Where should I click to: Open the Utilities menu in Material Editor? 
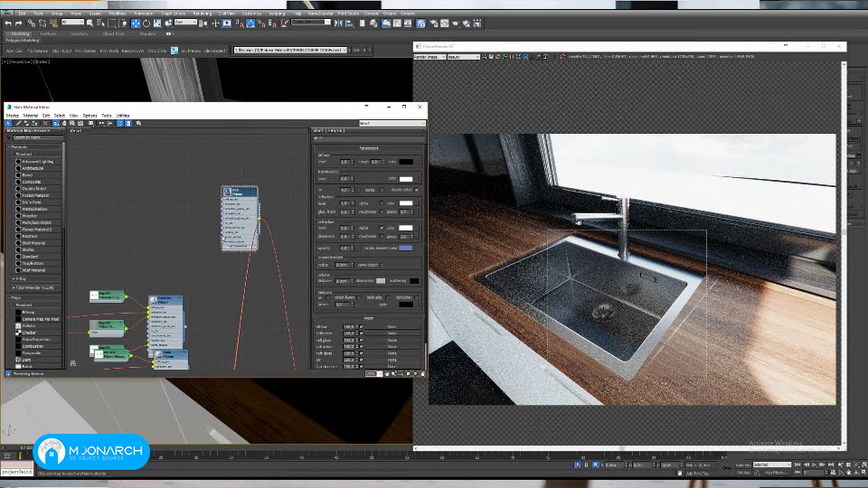tap(122, 116)
